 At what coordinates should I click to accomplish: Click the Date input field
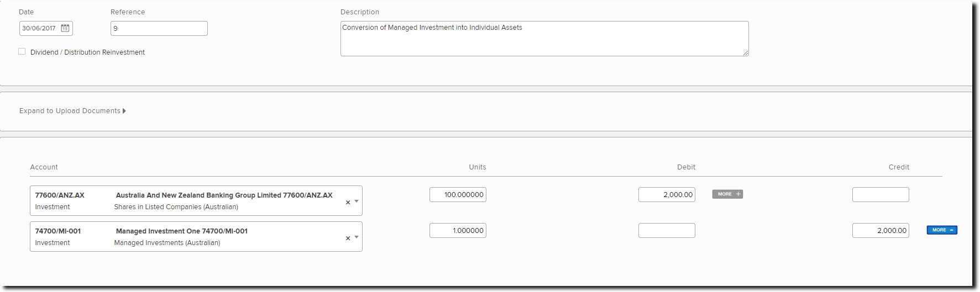39,28
